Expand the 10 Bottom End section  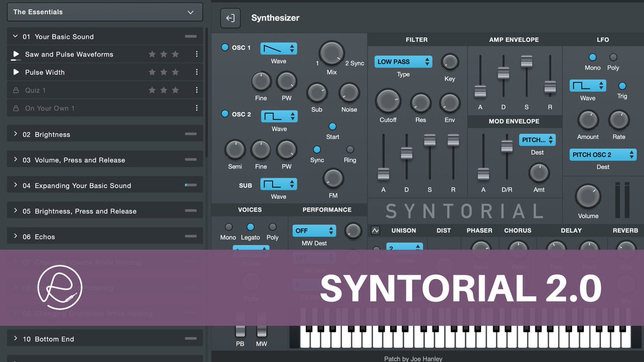tap(105, 339)
